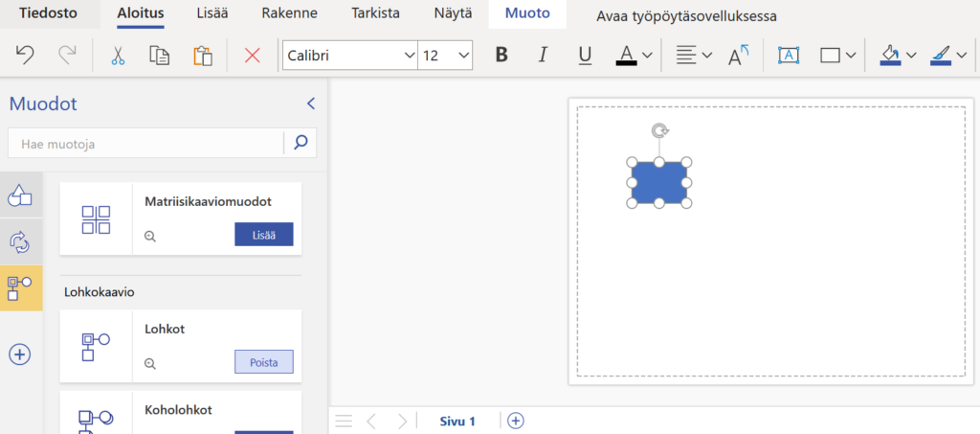980x434 pixels.
Task: Click the Cut scissors icon
Action: click(118, 56)
